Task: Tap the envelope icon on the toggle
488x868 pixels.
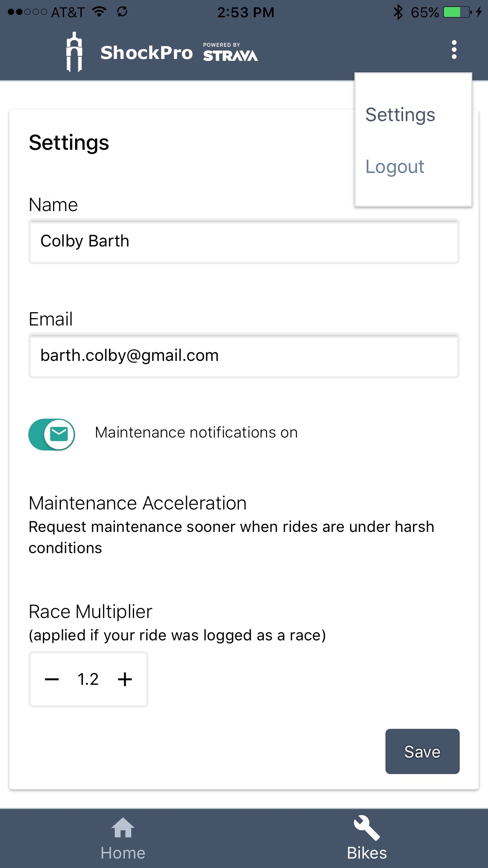Action: tap(59, 434)
